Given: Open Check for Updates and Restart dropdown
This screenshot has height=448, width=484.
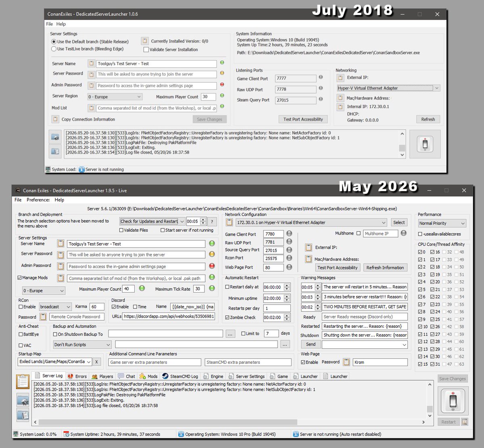Looking at the screenshot, I should tap(152, 221).
